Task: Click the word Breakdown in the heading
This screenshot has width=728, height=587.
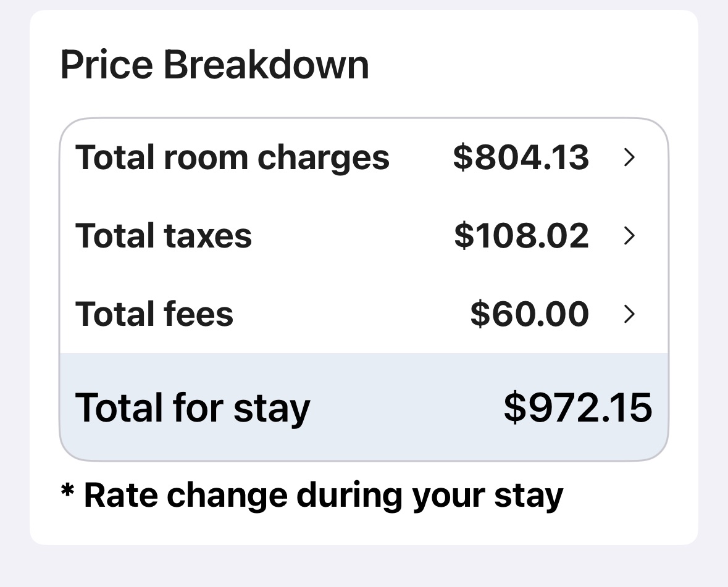Action: point(266,65)
